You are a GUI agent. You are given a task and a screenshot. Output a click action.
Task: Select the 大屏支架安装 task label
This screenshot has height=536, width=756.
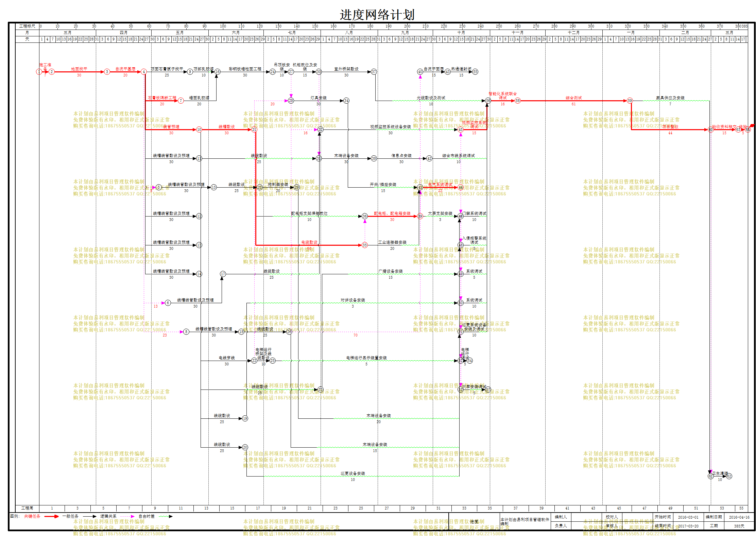click(x=440, y=213)
